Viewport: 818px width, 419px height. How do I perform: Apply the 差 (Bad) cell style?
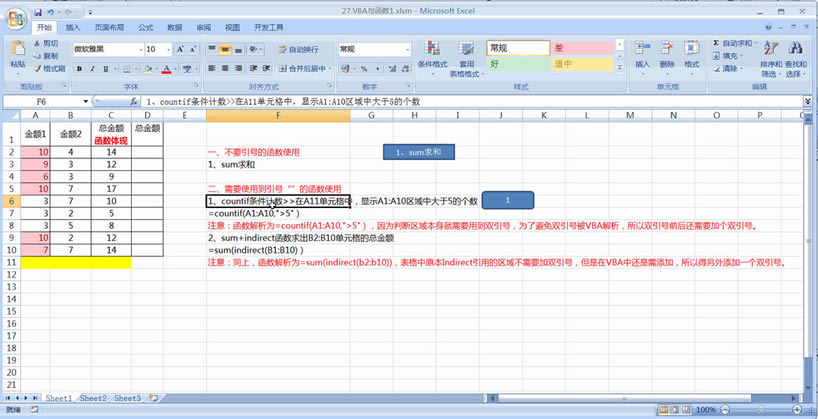(583, 48)
